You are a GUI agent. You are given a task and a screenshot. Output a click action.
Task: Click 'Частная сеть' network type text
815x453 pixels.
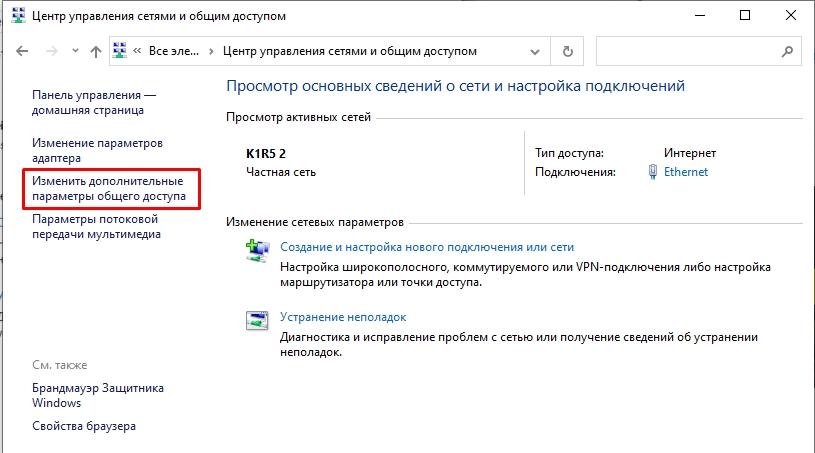(x=281, y=172)
